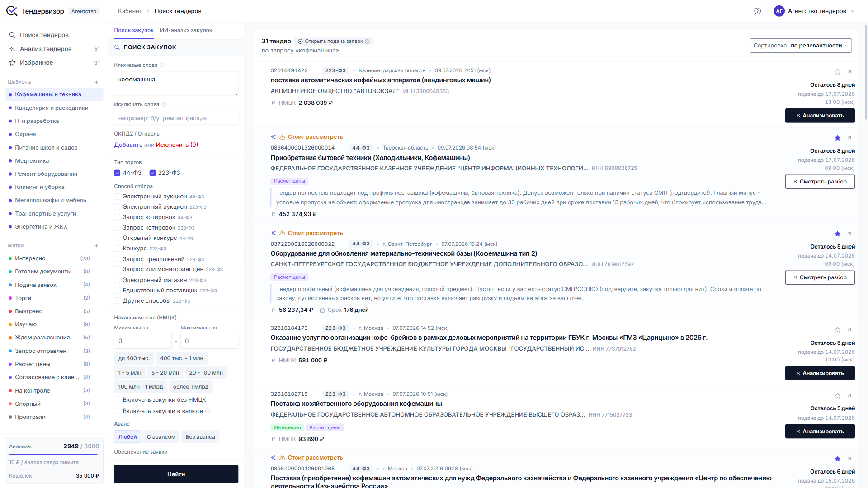This screenshot has height=488, width=868.
Task: Select Кофемашины и техника template
Action: click(x=54, y=94)
